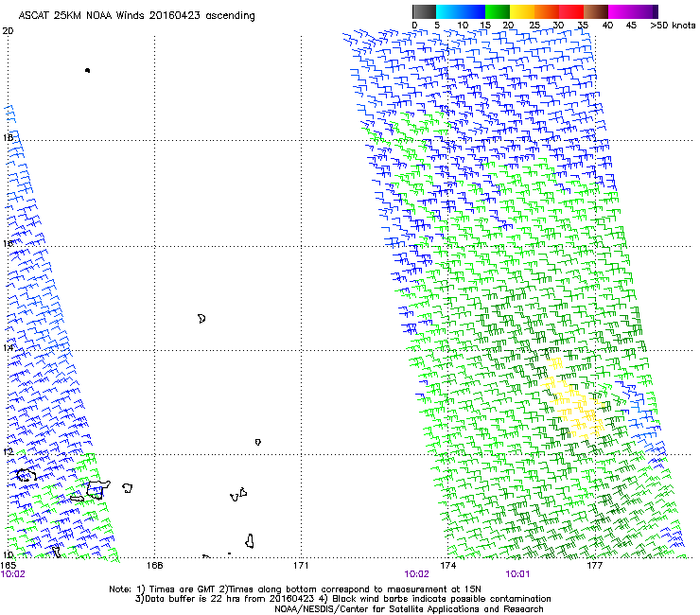Viewport: 700px width, 615px height.
Task: Click the latitude axis label '12'
Action: pos(8,451)
